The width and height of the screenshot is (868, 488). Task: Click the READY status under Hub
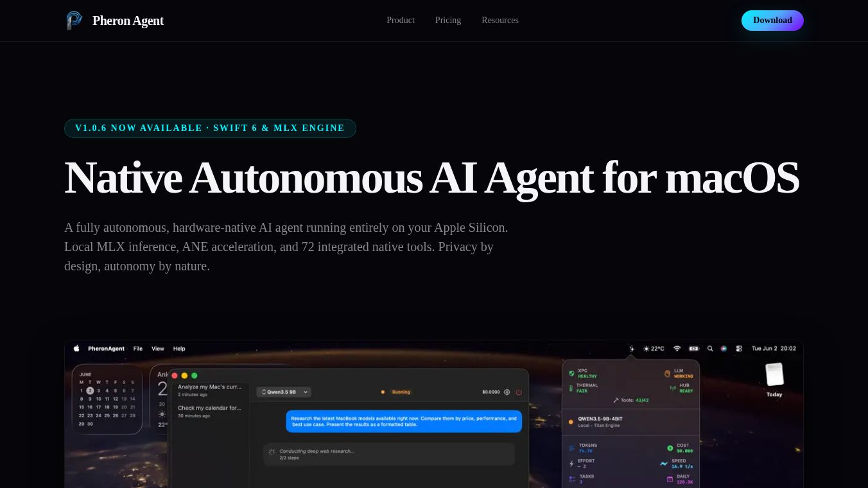point(686,391)
